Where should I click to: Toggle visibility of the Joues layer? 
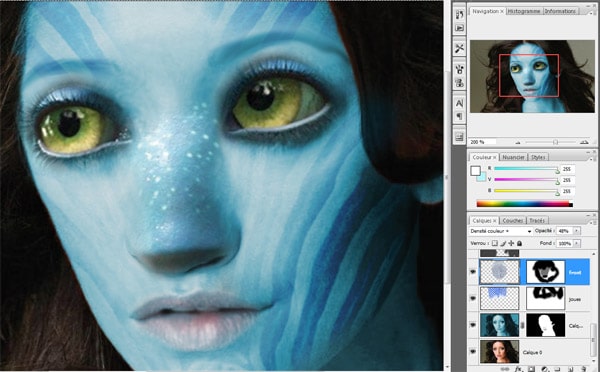[x=473, y=298]
